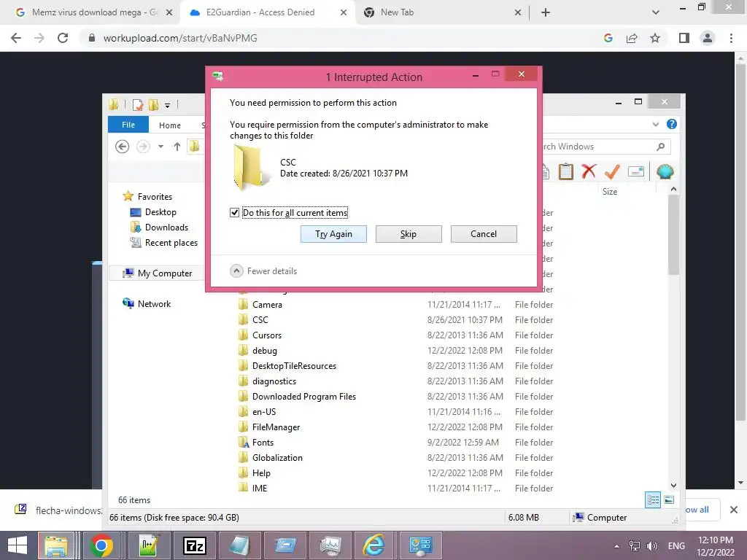The width and height of the screenshot is (747, 560).
Task: Uncheck Do this for all current items
Action: pyautogui.click(x=234, y=212)
